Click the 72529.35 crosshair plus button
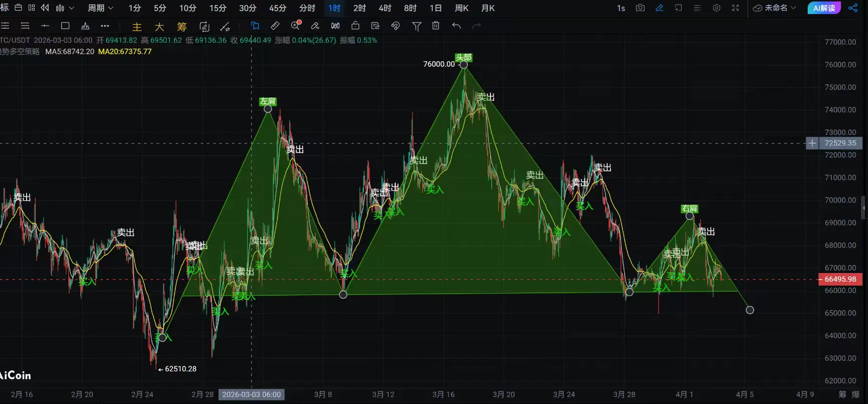868x404 pixels. pyautogui.click(x=812, y=143)
